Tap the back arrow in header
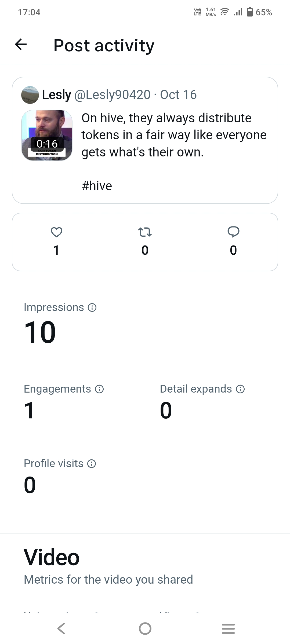Viewport: 290px width, 644px height. pos(21,45)
